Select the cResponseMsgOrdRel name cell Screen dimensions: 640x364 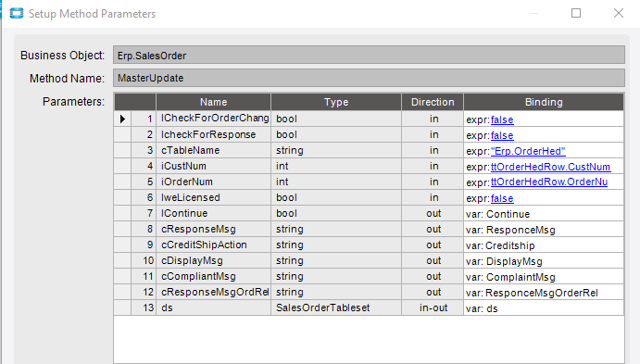pyautogui.click(x=213, y=292)
